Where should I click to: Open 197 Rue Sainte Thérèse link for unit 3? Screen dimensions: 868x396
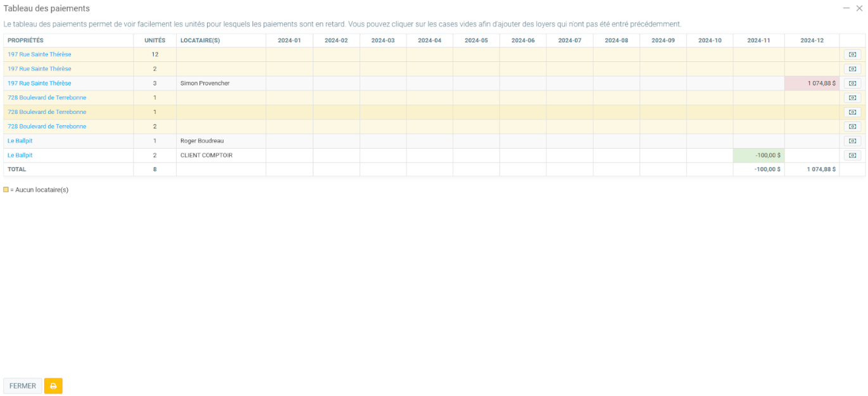[x=39, y=84]
